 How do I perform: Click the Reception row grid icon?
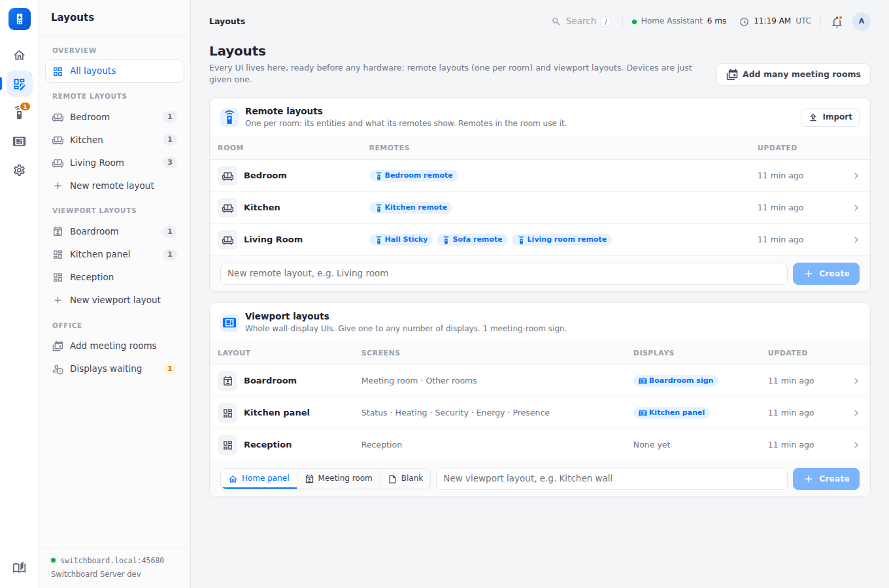[227, 445]
